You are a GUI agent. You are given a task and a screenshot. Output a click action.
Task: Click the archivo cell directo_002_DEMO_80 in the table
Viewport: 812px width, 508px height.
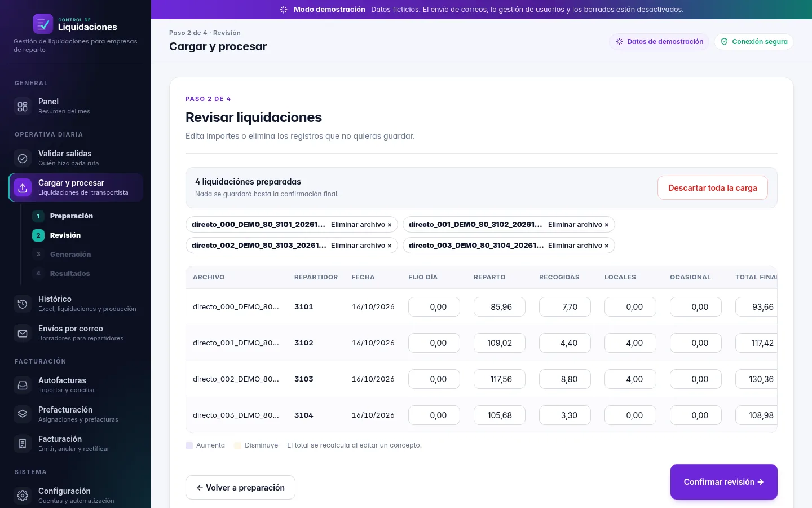[x=236, y=379]
